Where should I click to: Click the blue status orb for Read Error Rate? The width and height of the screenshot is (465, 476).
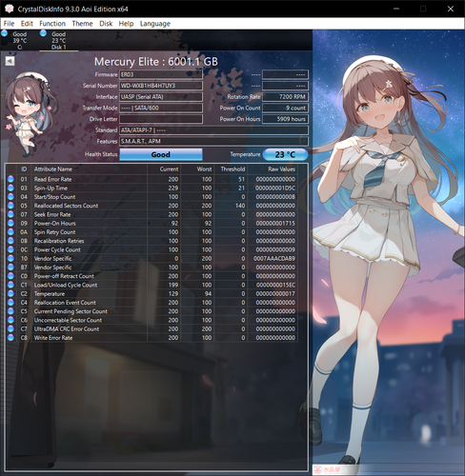[10, 179]
